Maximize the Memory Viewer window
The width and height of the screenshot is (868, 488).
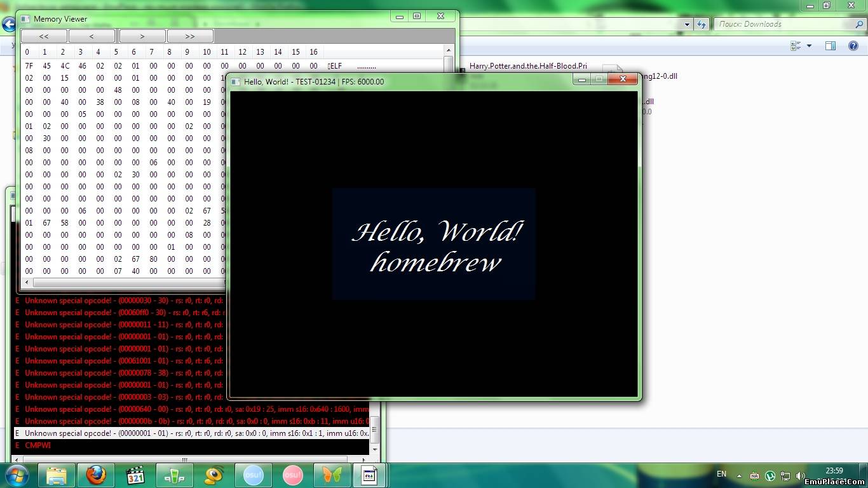[x=417, y=17]
